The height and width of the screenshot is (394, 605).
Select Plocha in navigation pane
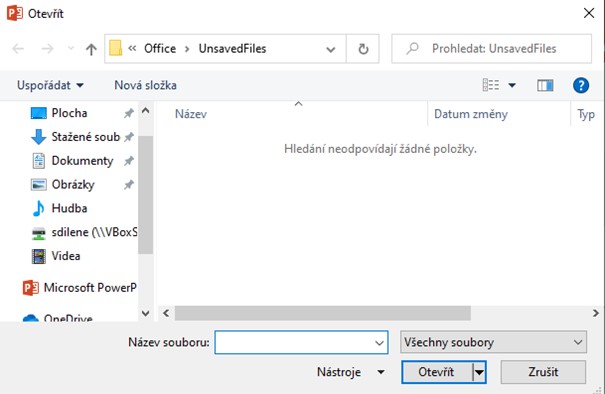69,113
